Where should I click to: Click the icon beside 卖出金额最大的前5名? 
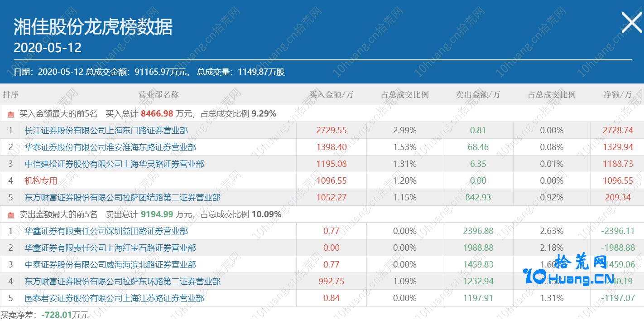click(11, 215)
